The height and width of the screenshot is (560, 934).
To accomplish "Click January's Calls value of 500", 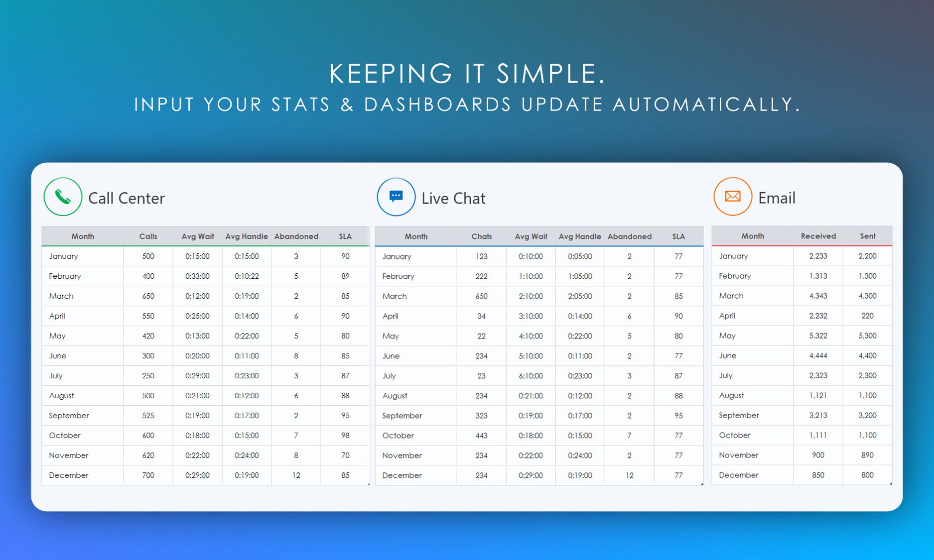I will (x=147, y=256).
